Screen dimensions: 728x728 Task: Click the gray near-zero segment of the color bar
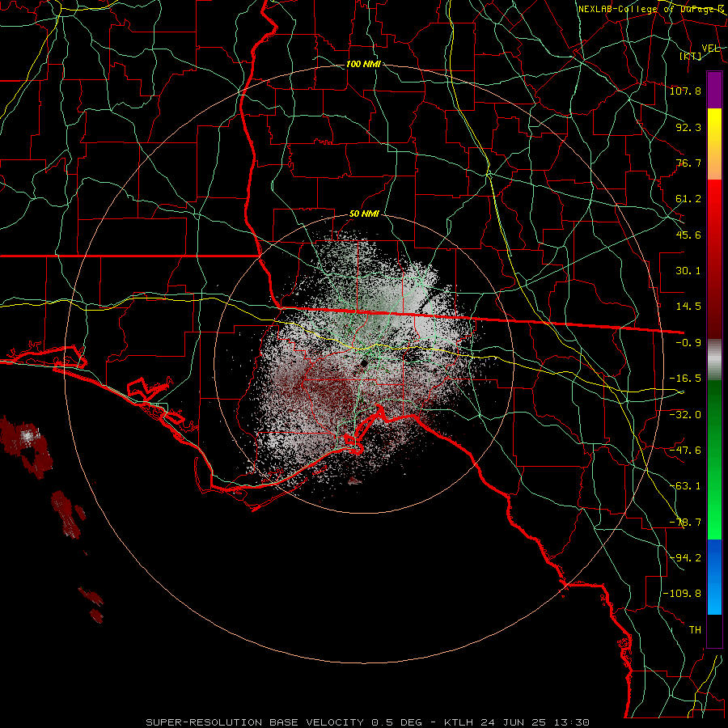(x=714, y=360)
